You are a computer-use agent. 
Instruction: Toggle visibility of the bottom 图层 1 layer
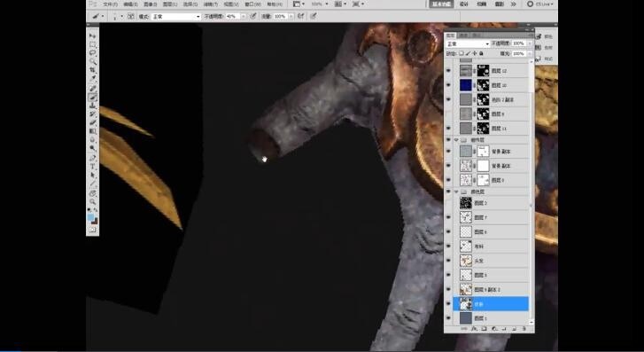448,318
